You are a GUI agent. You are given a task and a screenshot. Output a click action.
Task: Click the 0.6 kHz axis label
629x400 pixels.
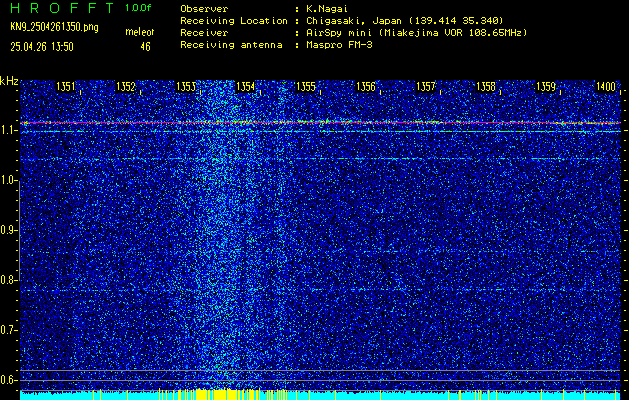[8, 380]
